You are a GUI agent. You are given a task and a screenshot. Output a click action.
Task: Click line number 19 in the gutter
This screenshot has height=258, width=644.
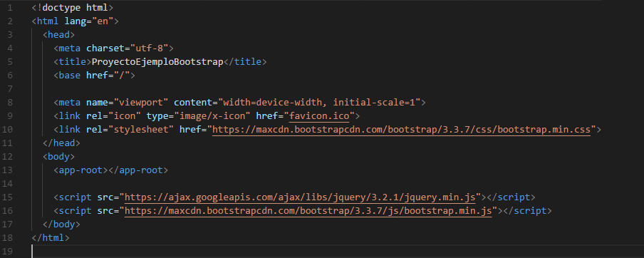(7, 251)
